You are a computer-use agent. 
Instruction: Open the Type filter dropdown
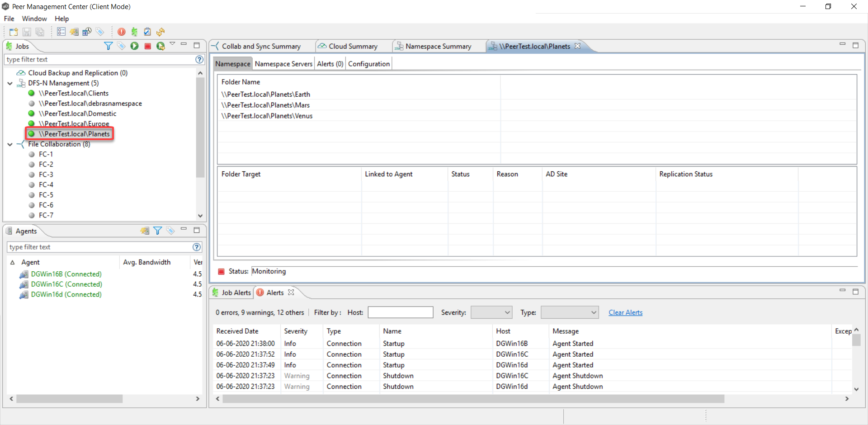click(570, 312)
